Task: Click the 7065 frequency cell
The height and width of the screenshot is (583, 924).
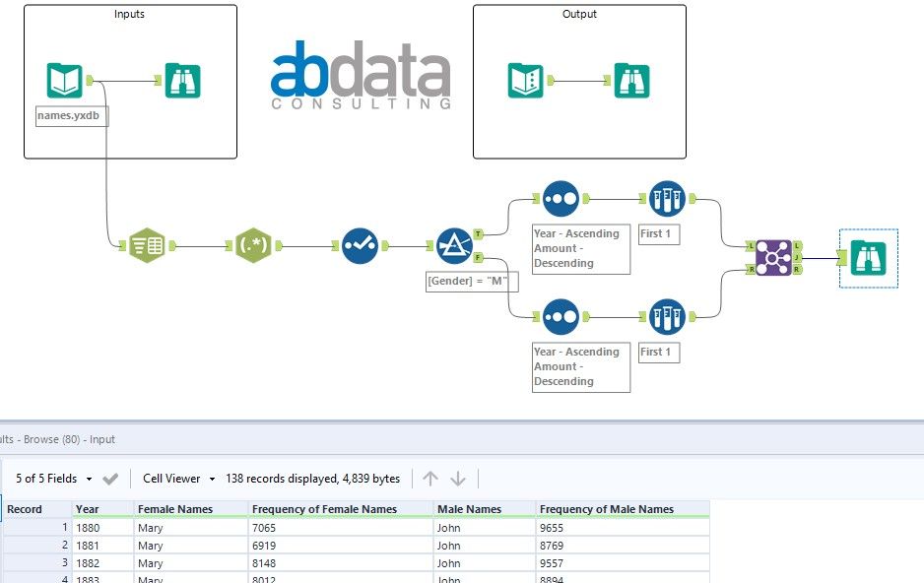Action: pyautogui.click(x=341, y=528)
